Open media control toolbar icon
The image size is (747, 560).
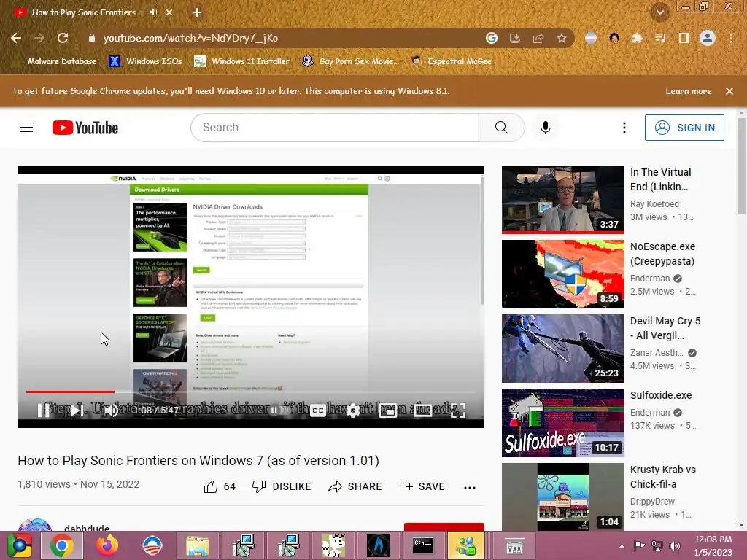pos(660,38)
